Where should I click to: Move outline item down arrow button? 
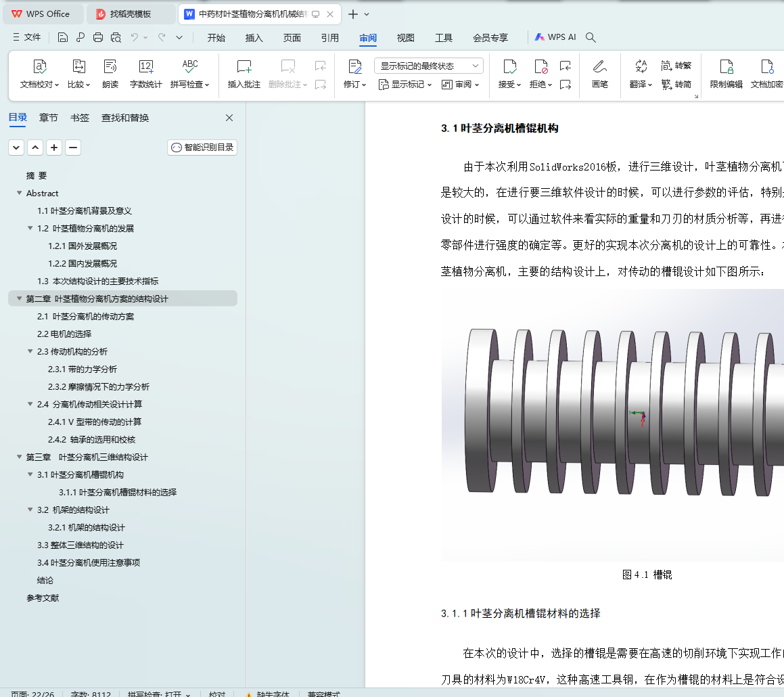16,148
